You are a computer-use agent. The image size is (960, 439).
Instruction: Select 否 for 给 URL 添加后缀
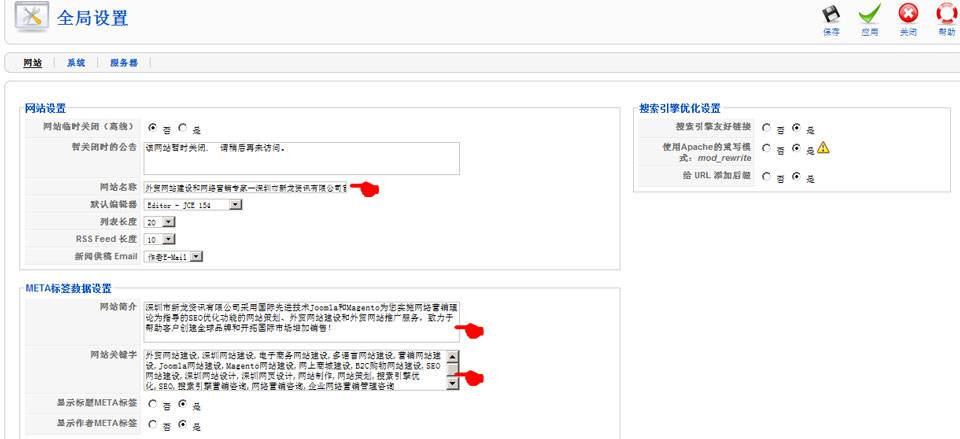point(767,176)
